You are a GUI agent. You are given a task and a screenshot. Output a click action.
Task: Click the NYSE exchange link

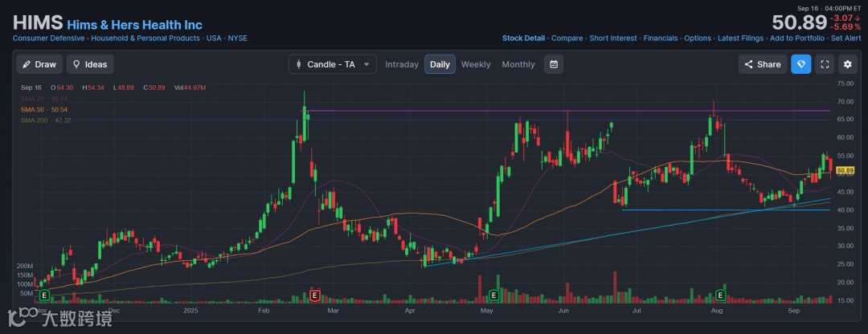point(237,39)
